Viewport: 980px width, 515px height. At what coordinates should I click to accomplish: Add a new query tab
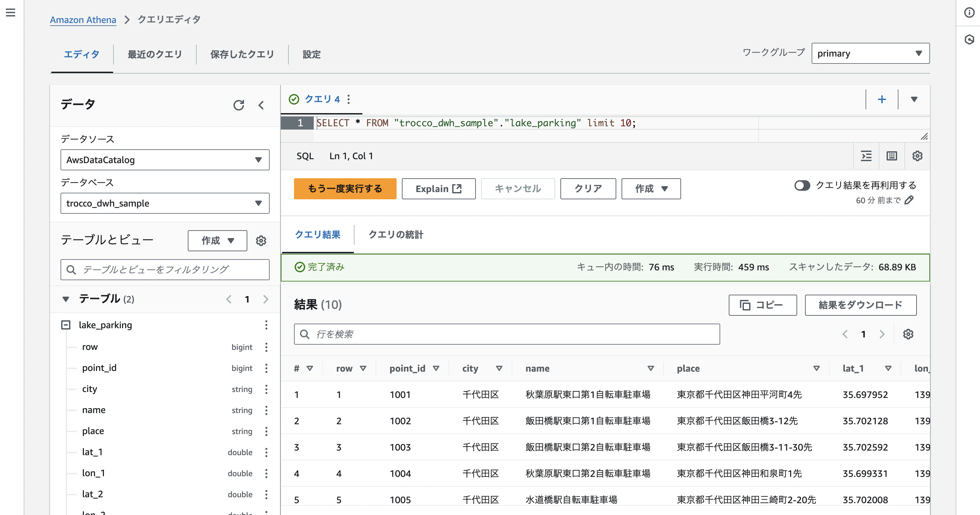click(882, 99)
